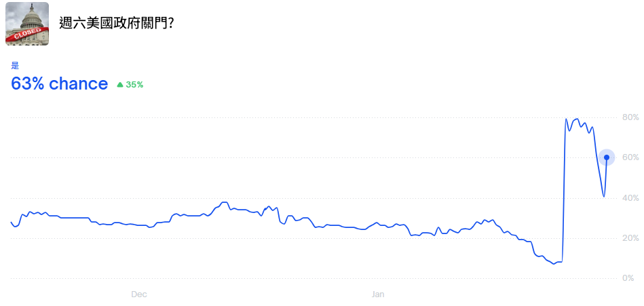The height and width of the screenshot is (306, 644).
Task: Click the sharp dip near 40% after the peak
Action: coord(603,197)
